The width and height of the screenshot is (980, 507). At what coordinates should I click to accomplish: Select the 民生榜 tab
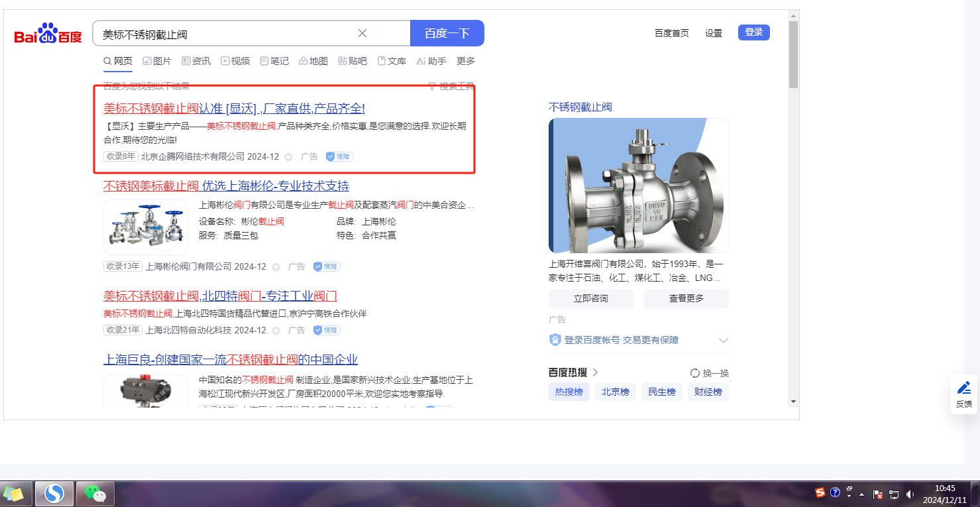coord(662,392)
